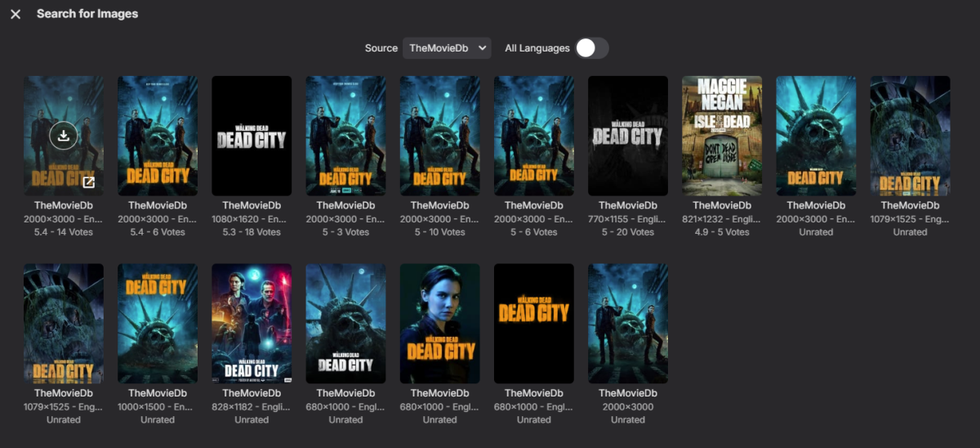Toggle the All Languages switch
Image resolution: width=980 pixels, height=448 pixels.
(591, 48)
